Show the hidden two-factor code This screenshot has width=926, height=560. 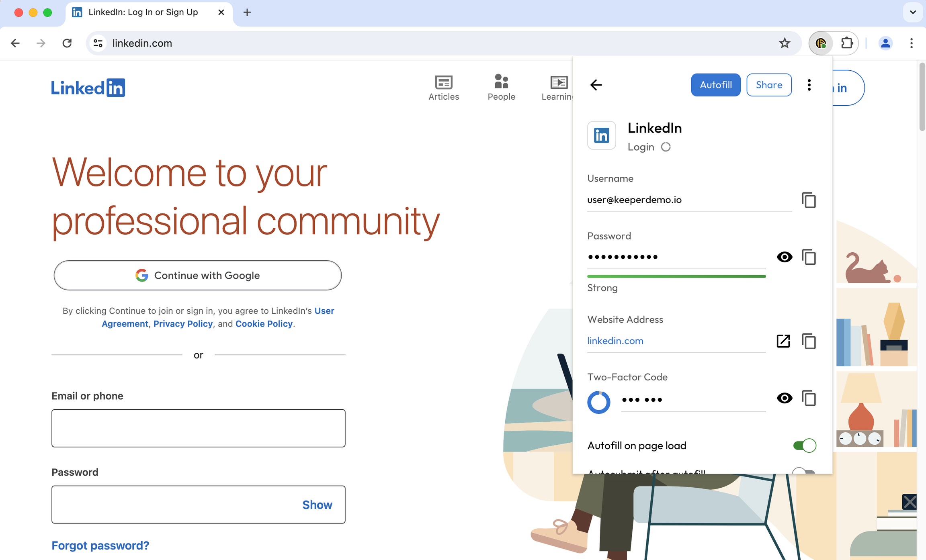(x=784, y=398)
